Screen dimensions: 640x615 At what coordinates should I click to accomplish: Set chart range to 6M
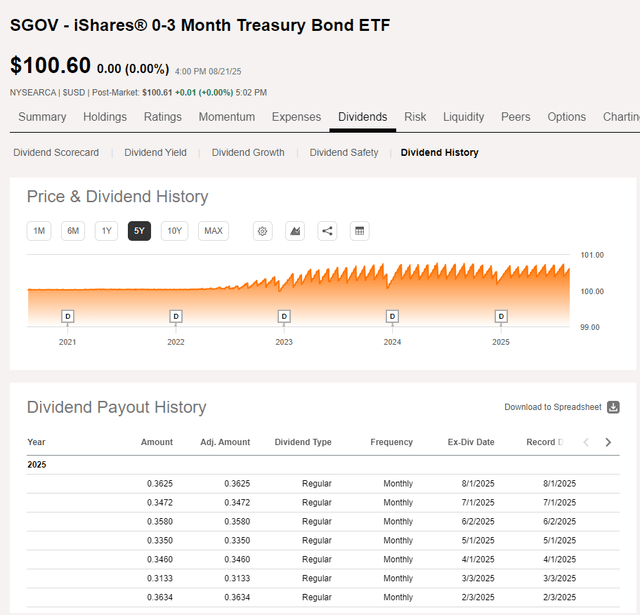(x=73, y=231)
